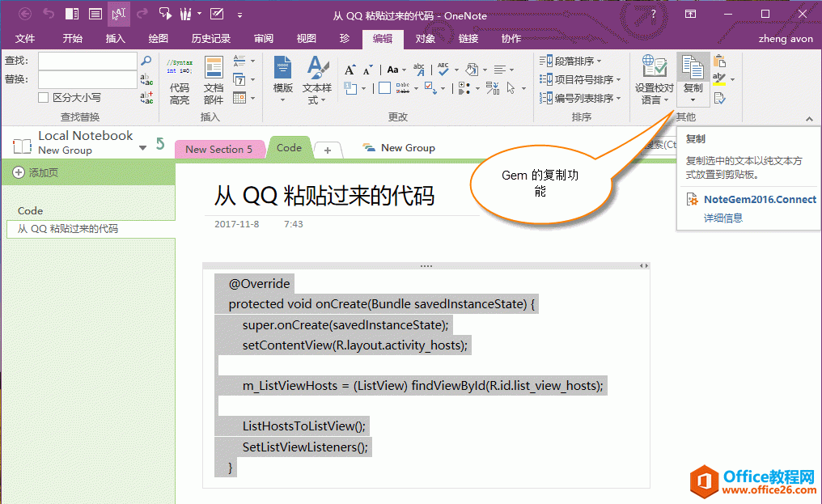Click into the 替换 replace text field
822x504 pixels.
(x=87, y=79)
